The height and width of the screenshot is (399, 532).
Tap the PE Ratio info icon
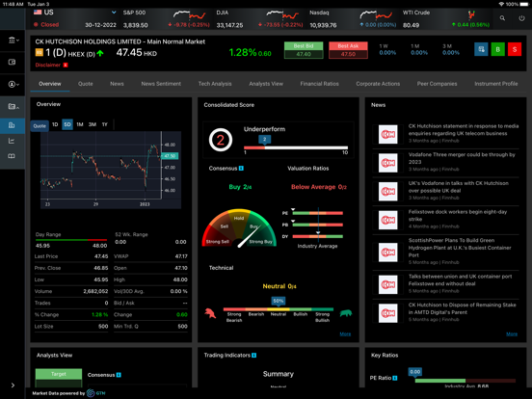coord(395,378)
